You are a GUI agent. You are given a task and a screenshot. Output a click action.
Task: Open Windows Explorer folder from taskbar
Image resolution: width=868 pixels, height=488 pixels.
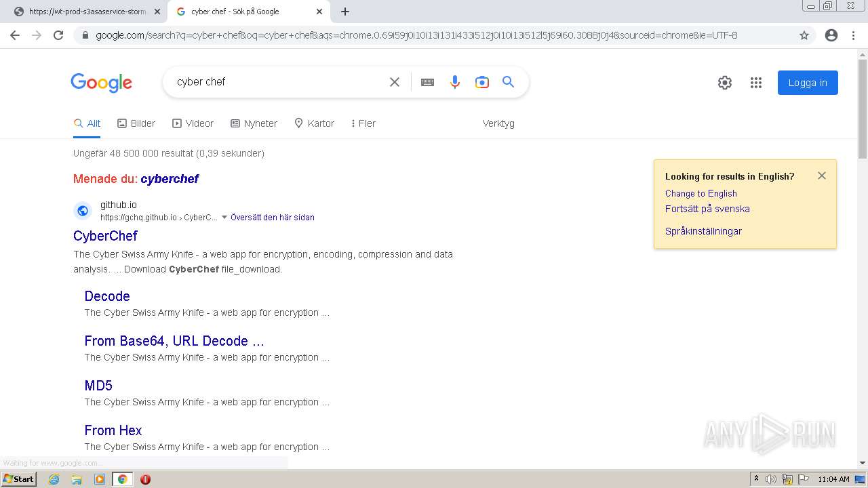[77, 479]
